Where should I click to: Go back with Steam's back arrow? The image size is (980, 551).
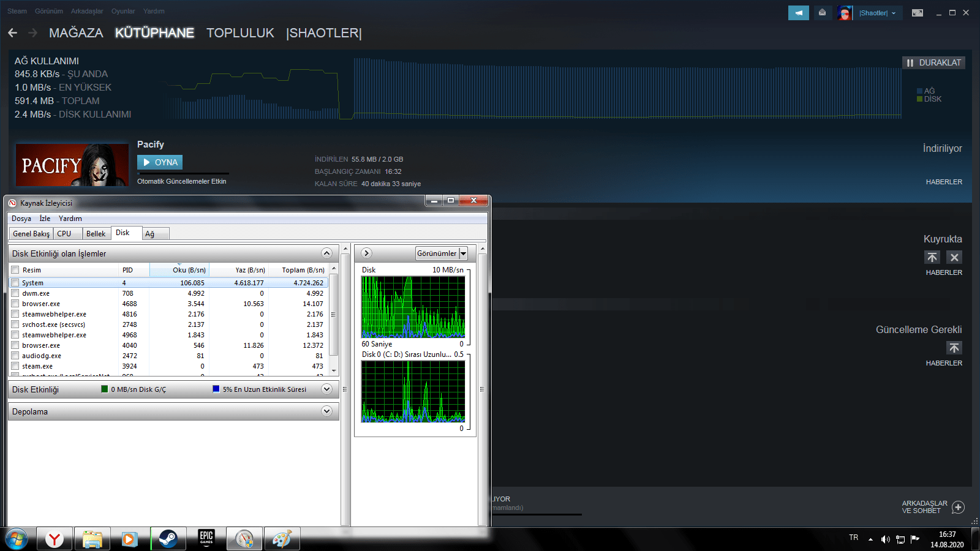(x=13, y=32)
